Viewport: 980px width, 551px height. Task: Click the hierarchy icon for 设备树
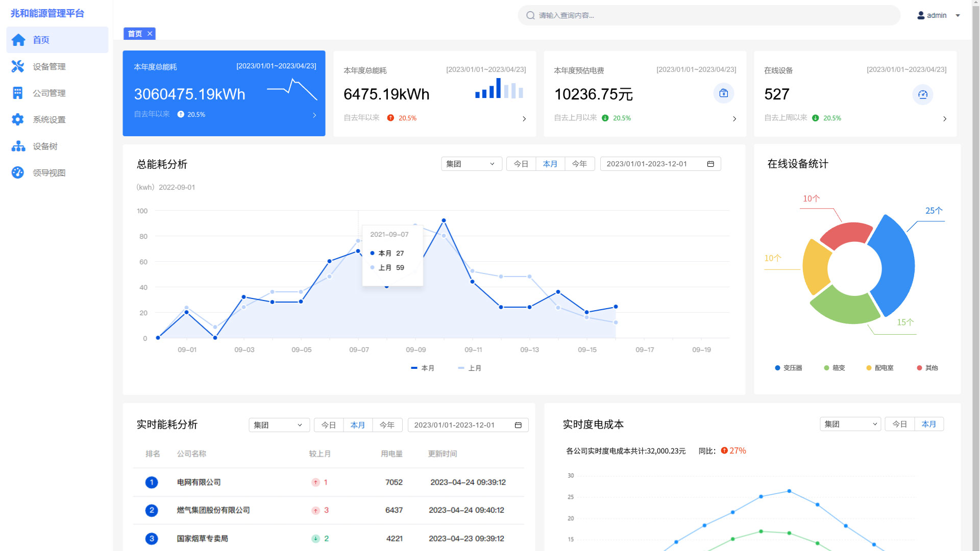coord(18,146)
